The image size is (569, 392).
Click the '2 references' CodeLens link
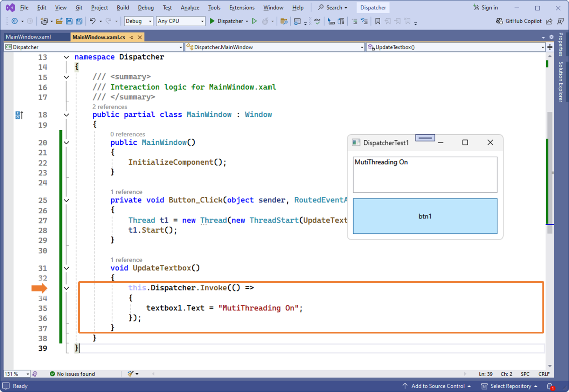110,107
